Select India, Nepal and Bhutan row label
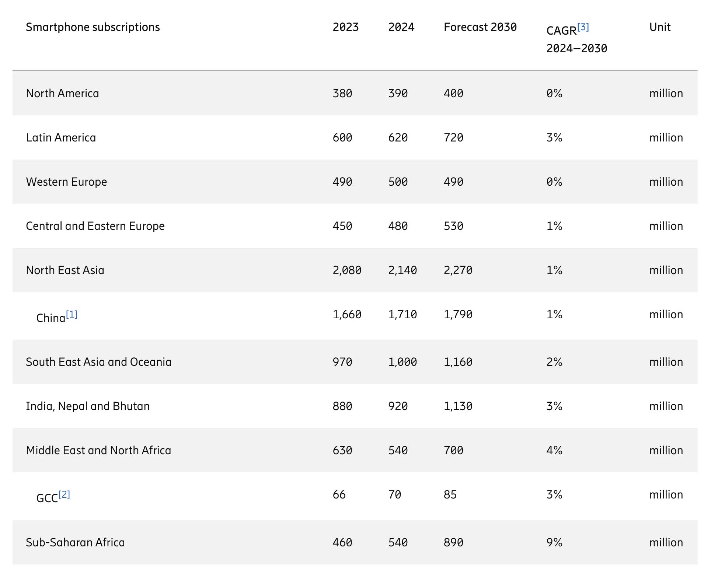 (88, 406)
